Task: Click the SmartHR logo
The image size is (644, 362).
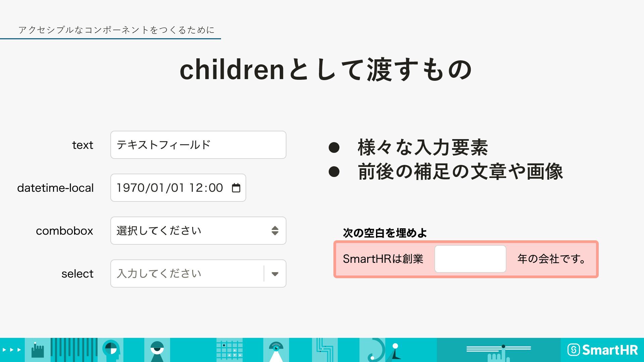Action: 602,350
